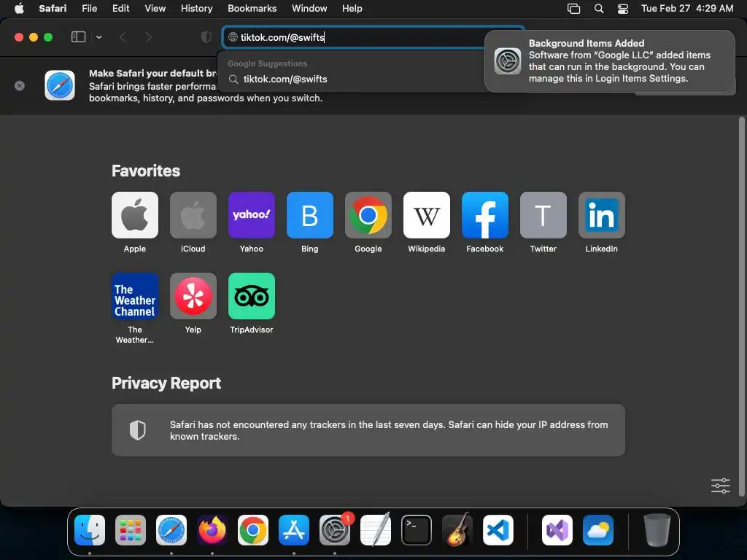Open the LinkedIn favorite
747x560 pixels.
coord(602,215)
